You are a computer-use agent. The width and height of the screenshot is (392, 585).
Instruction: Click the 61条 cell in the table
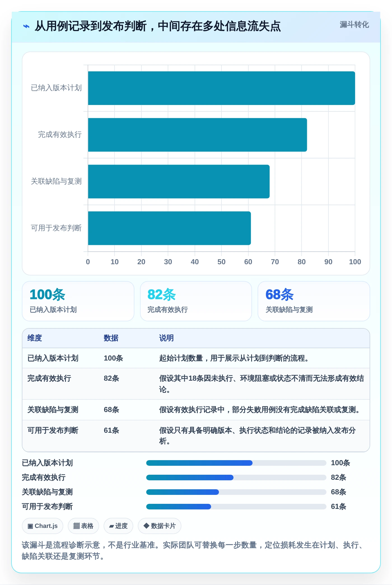point(111,430)
